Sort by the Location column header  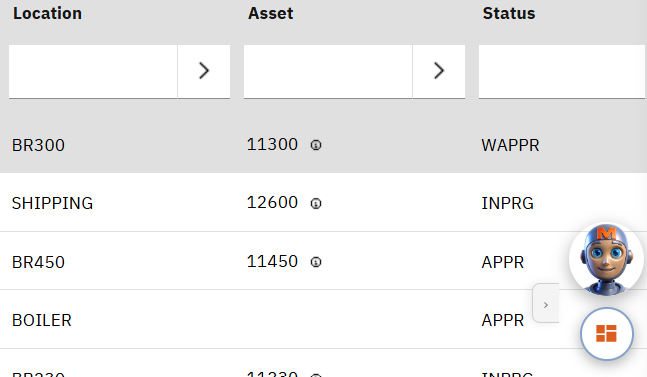pos(47,14)
